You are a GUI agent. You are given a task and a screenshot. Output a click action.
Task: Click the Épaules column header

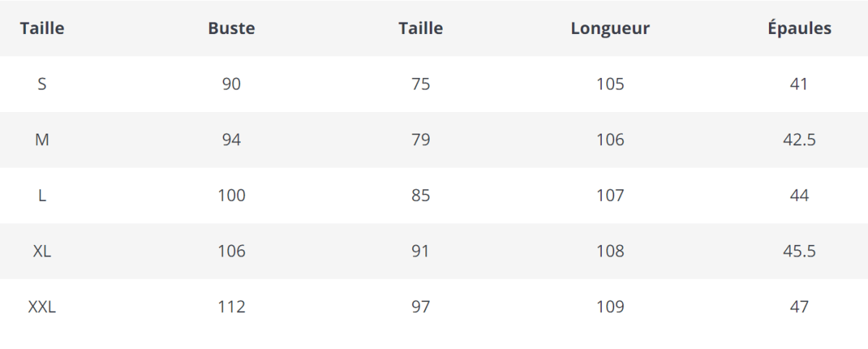tap(799, 29)
